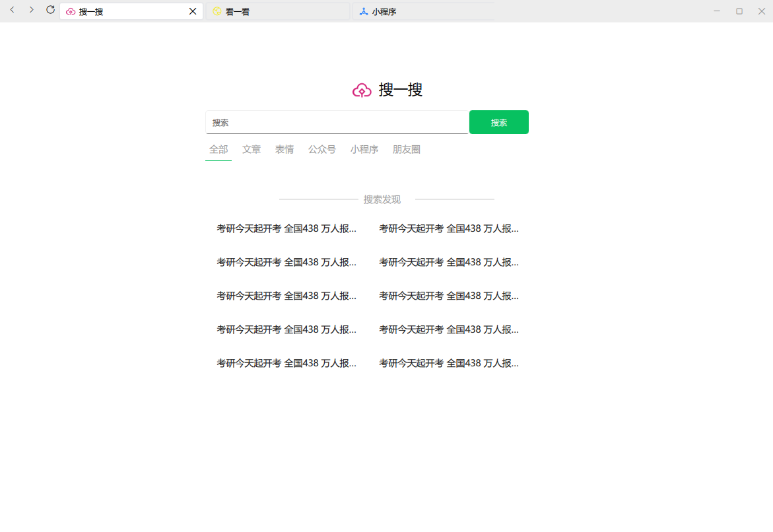Select the 表情 filter

pyautogui.click(x=285, y=149)
